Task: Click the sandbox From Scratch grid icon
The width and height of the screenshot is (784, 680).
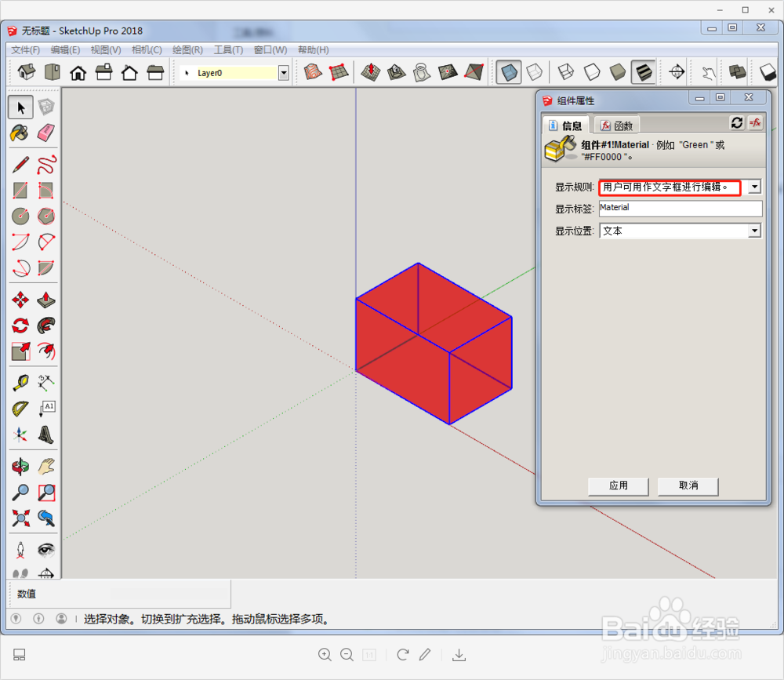Action: pos(339,73)
